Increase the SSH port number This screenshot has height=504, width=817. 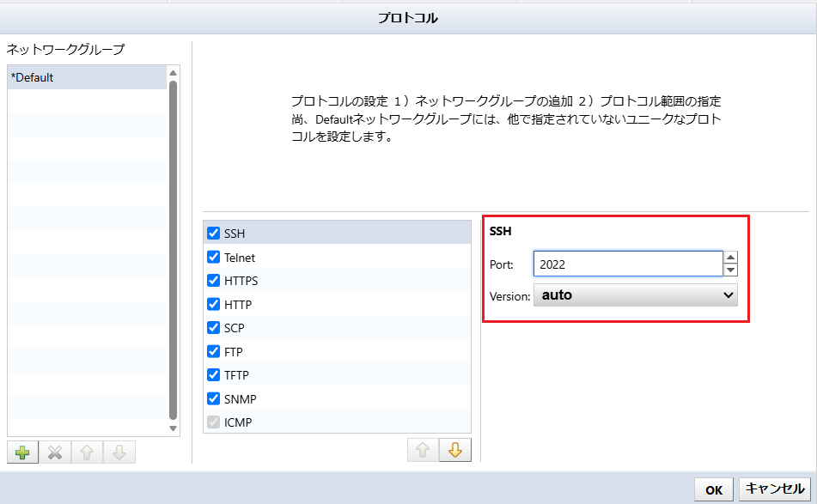[x=731, y=258]
